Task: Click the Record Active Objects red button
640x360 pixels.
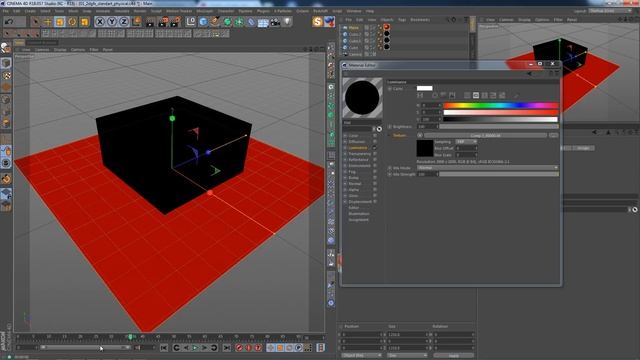Action: 239,348
